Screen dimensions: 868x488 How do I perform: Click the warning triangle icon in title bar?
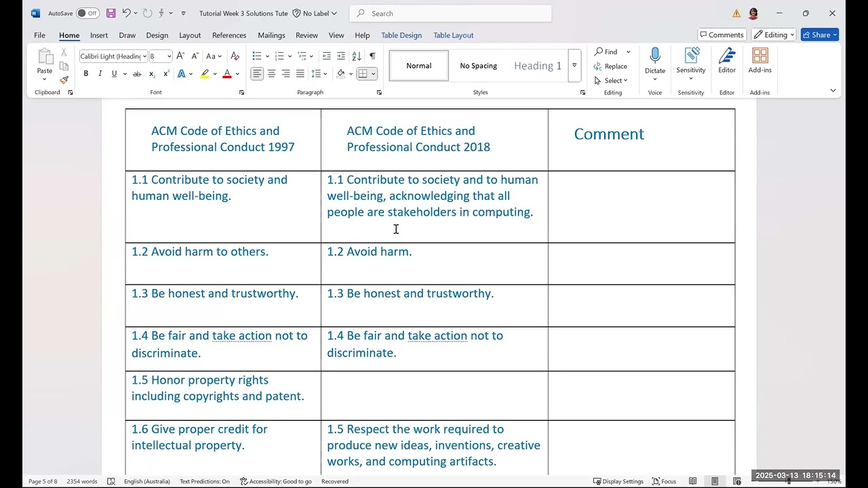click(736, 14)
